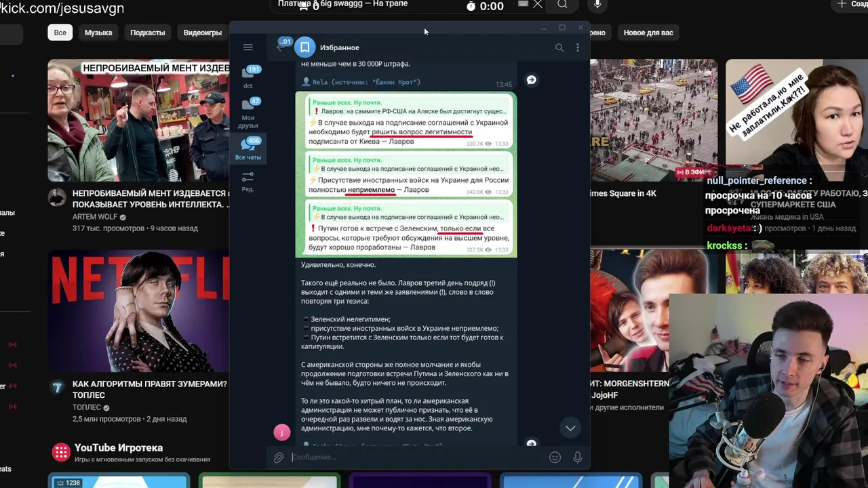Open Times Square in 4K thumbnail
Image resolution: width=868 pixels, height=488 pixels.
coord(654,121)
